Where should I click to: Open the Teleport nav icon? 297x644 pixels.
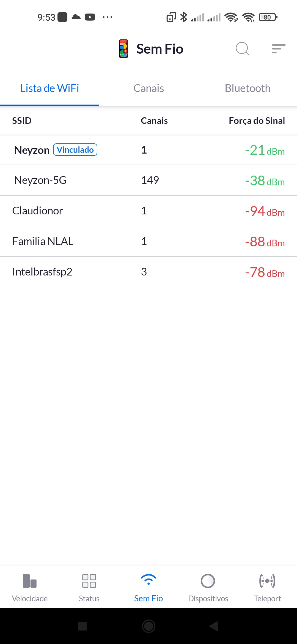coord(267,581)
